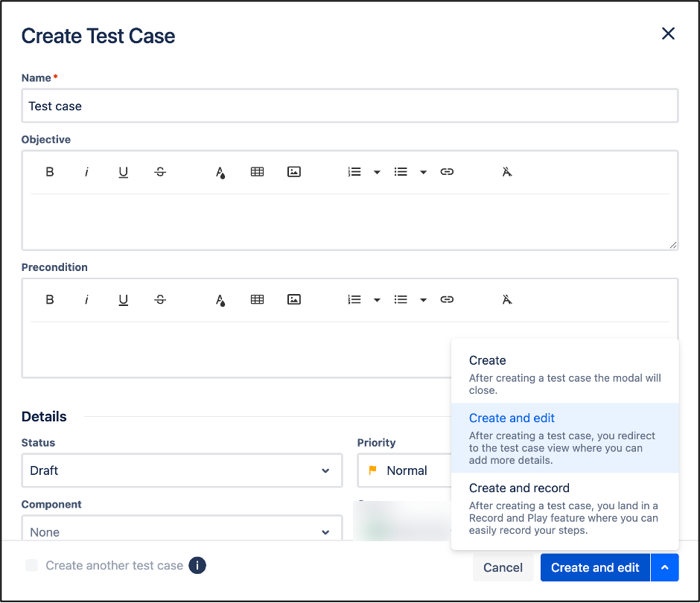Open the Status dropdown showing Draft
The width and height of the screenshot is (700, 603).
182,470
